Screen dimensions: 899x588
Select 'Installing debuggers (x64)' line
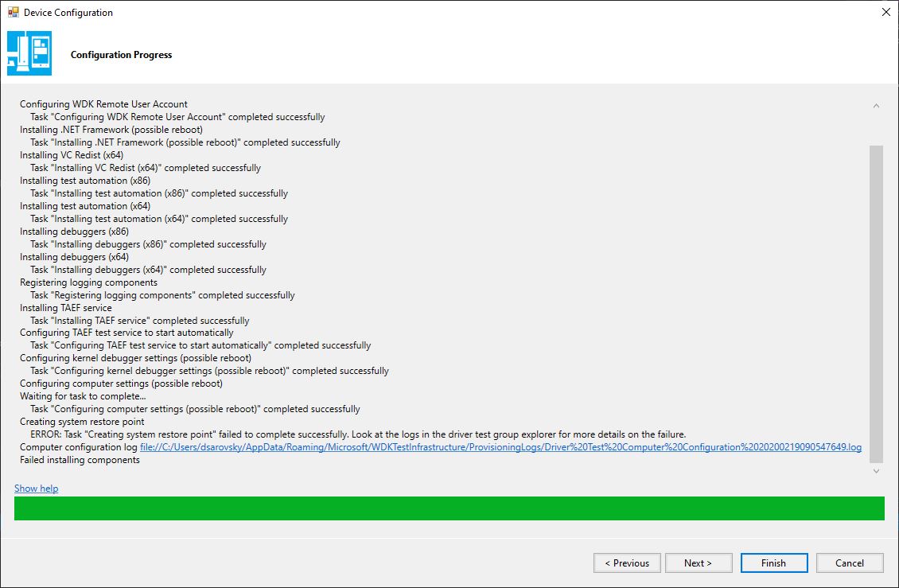click(x=75, y=257)
